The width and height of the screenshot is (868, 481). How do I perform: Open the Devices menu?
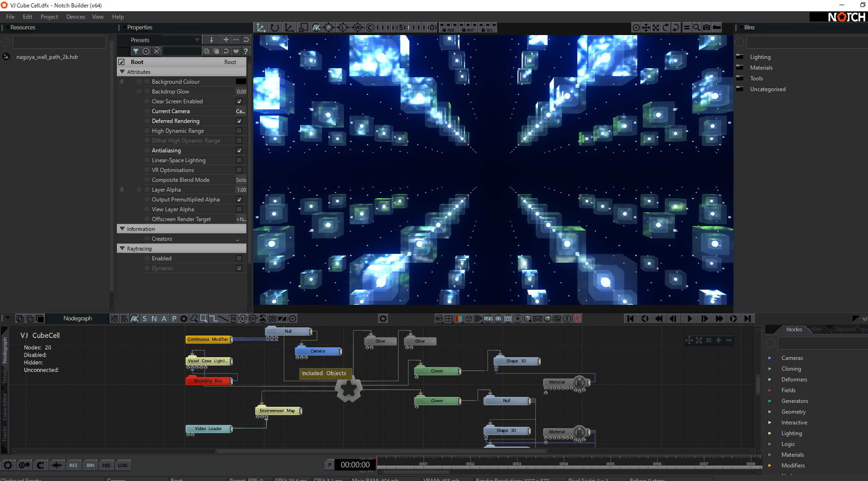[76, 17]
